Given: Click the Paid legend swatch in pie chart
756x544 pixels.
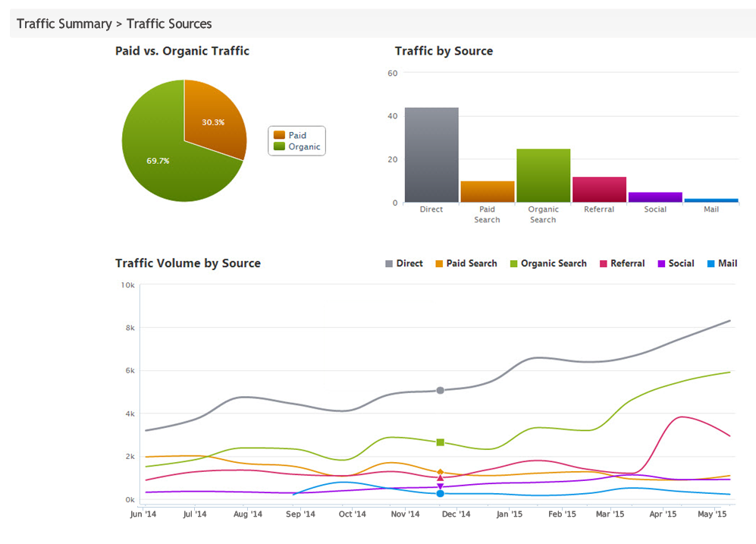Looking at the screenshot, I should click(279, 135).
